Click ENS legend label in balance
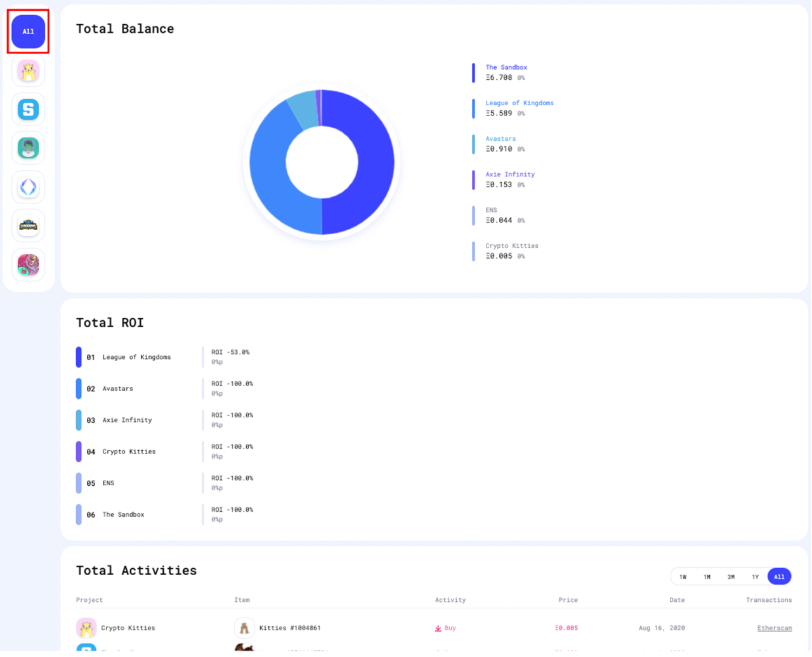The height and width of the screenshot is (657, 812). [491, 210]
